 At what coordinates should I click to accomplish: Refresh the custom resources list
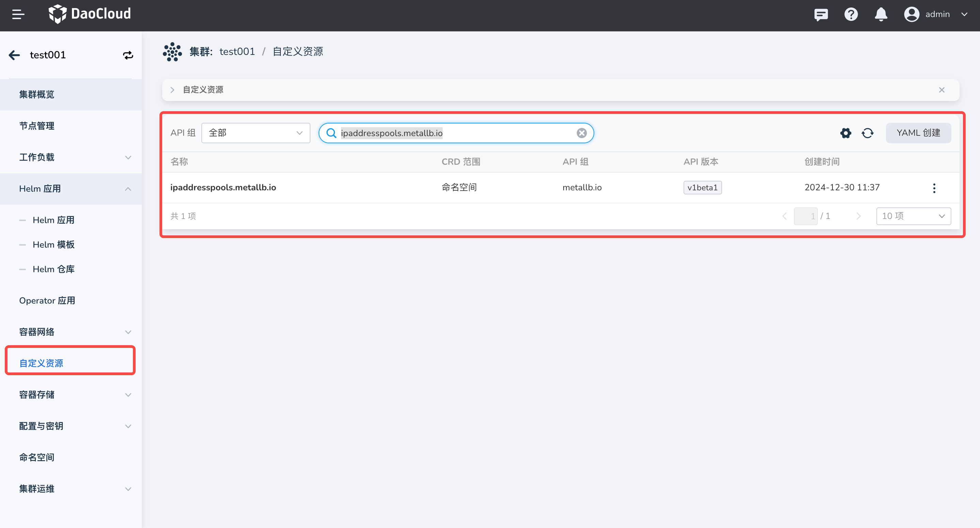coord(868,133)
